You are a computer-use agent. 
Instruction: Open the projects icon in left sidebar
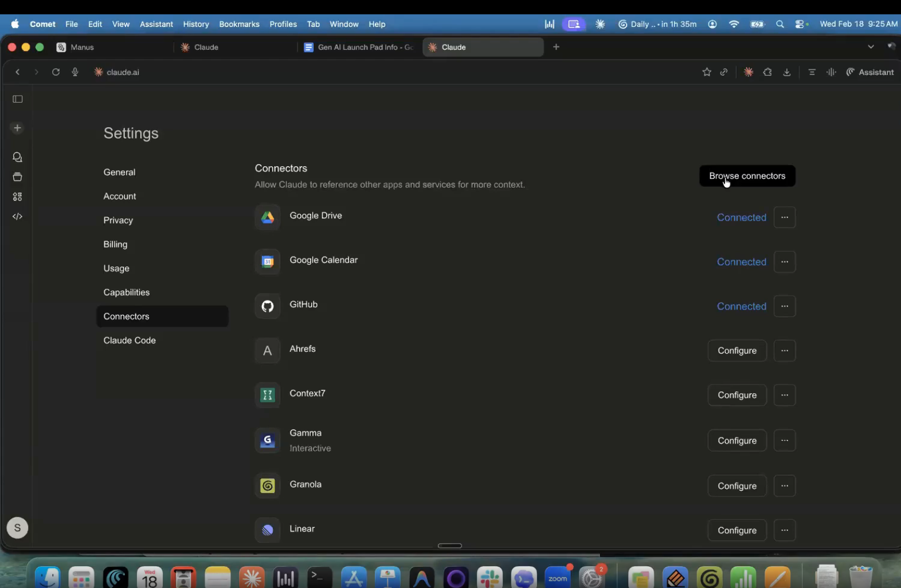(x=18, y=177)
